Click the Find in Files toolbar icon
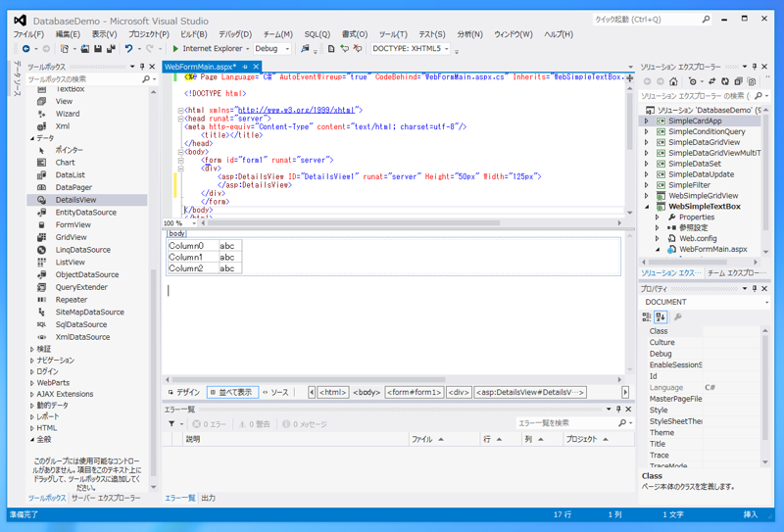 [305, 49]
